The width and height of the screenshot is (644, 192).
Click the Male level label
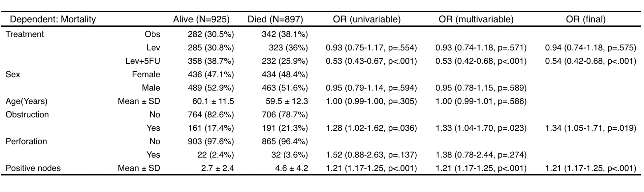pyautogui.click(x=151, y=88)
